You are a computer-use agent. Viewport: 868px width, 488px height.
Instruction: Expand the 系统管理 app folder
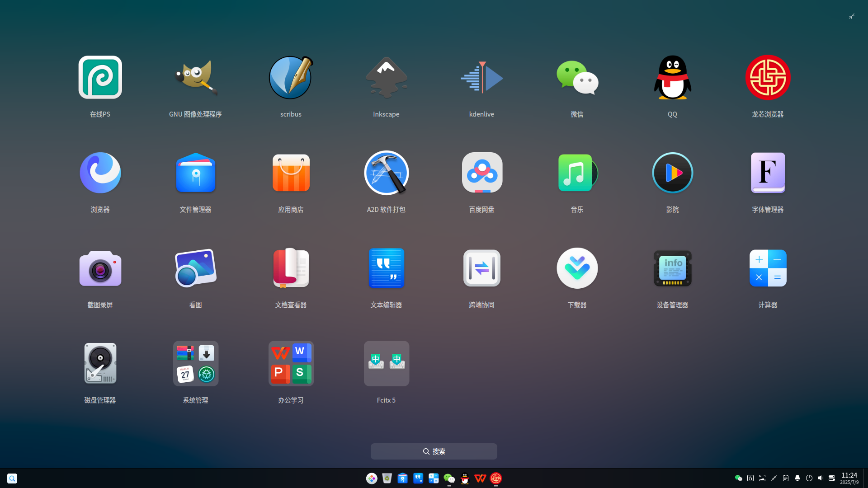(195, 364)
